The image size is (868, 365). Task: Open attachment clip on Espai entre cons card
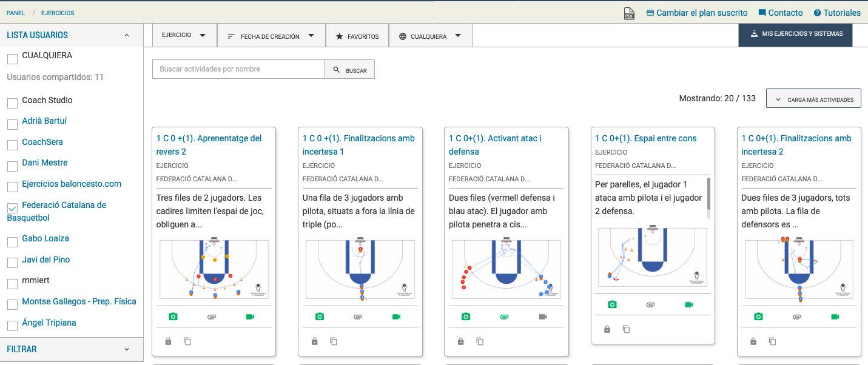[x=650, y=304]
